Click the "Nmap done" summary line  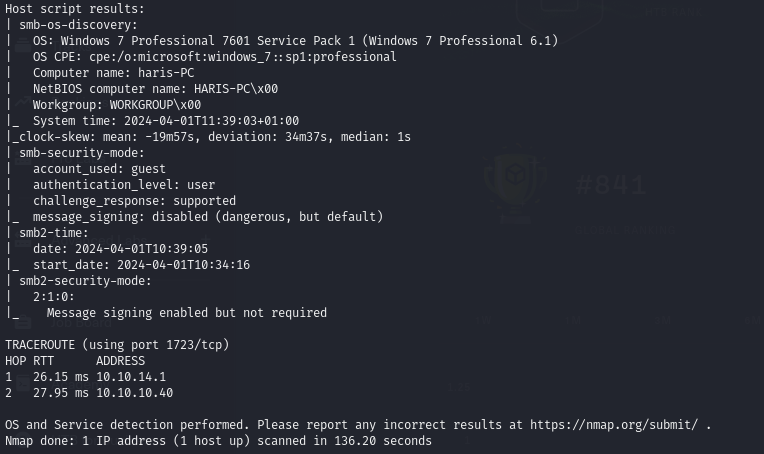[x=218, y=441]
